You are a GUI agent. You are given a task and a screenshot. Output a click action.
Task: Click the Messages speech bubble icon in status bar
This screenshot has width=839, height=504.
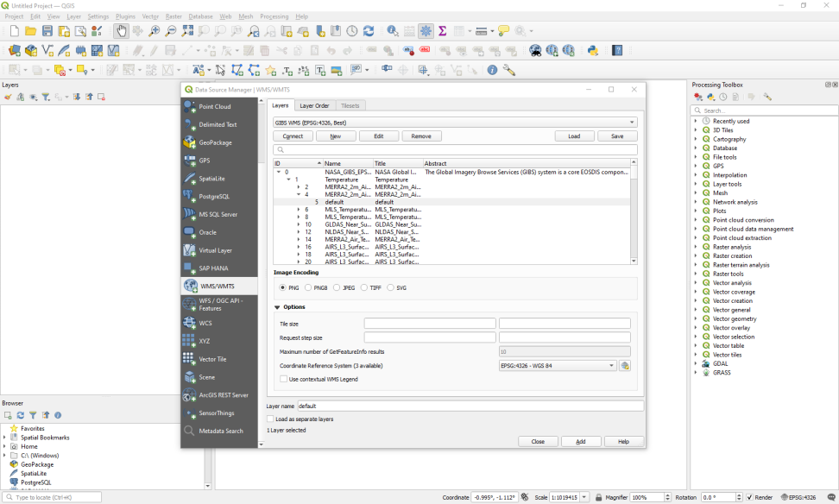click(831, 497)
